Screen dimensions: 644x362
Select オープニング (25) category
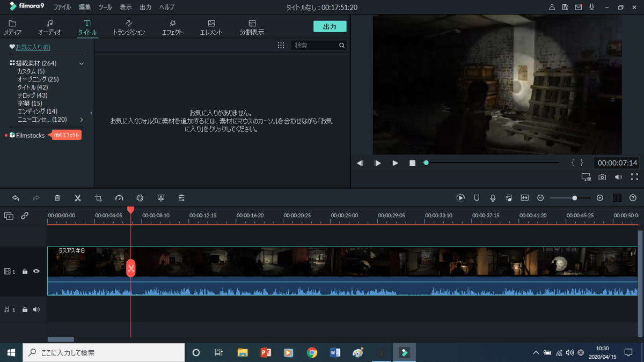38,79
